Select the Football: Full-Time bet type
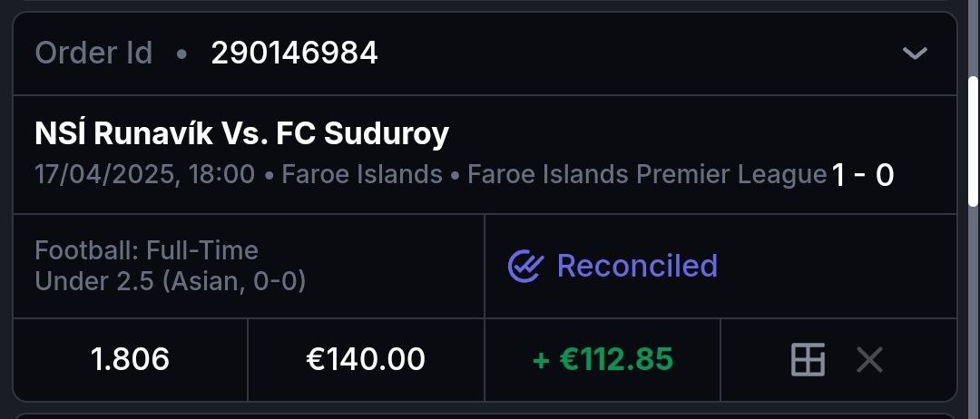 point(146,250)
